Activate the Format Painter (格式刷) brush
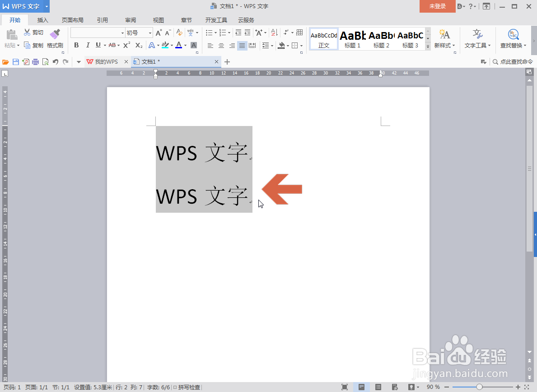The width and height of the screenshot is (537, 392). pos(55,39)
